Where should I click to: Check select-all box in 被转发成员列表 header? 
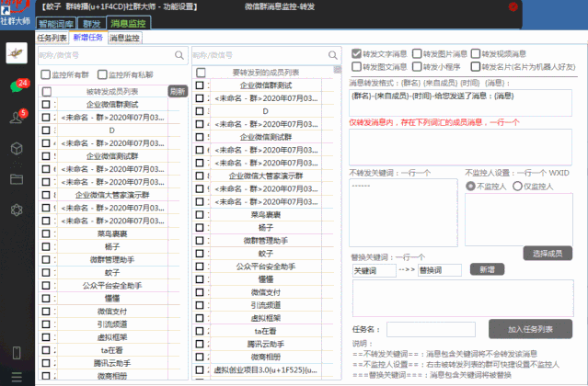coord(47,91)
